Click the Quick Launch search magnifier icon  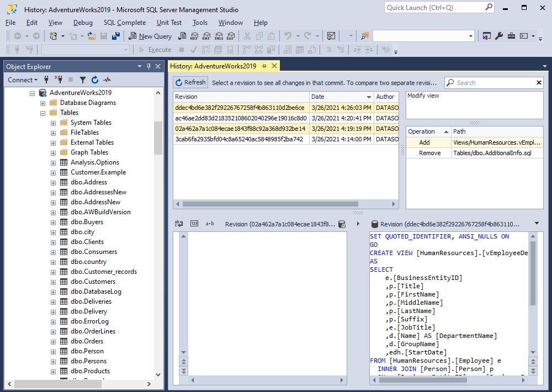click(x=489, y=7)
